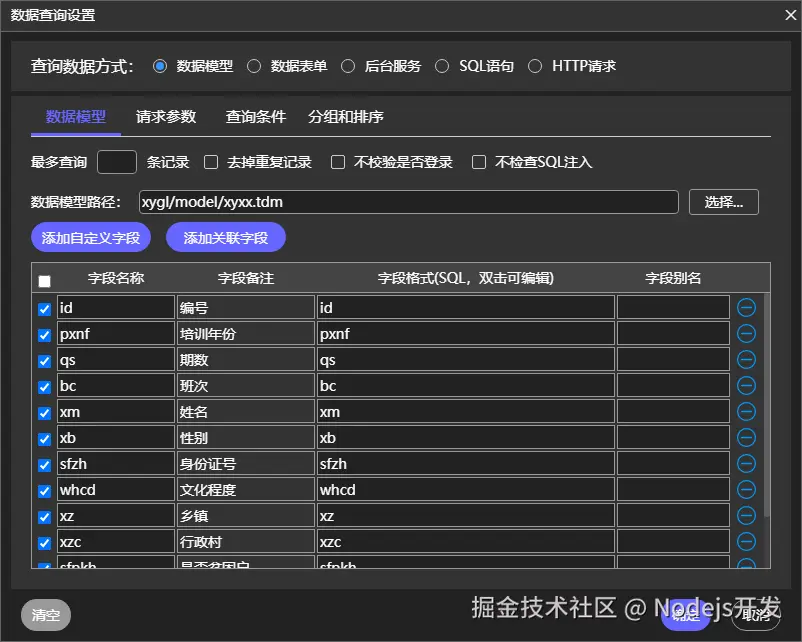Remove the id field row
802x642 pixels.
pyautogui.click(x=746, y=307)
